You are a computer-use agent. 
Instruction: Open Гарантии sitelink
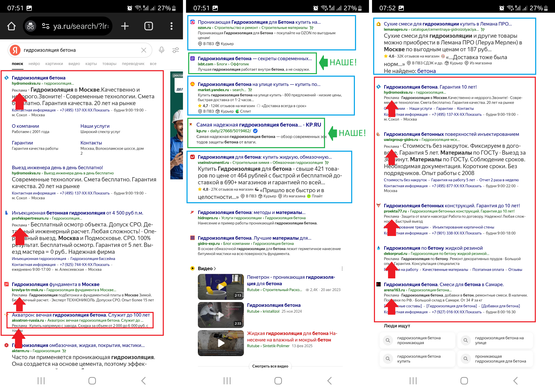[22, 143]
